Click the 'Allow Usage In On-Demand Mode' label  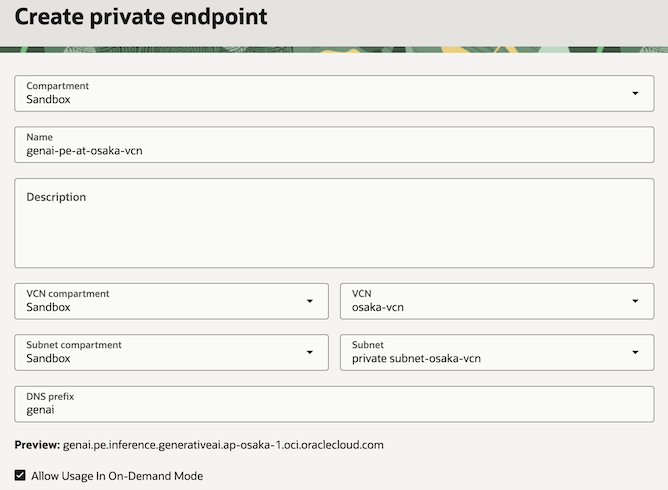tap(117, 476)
